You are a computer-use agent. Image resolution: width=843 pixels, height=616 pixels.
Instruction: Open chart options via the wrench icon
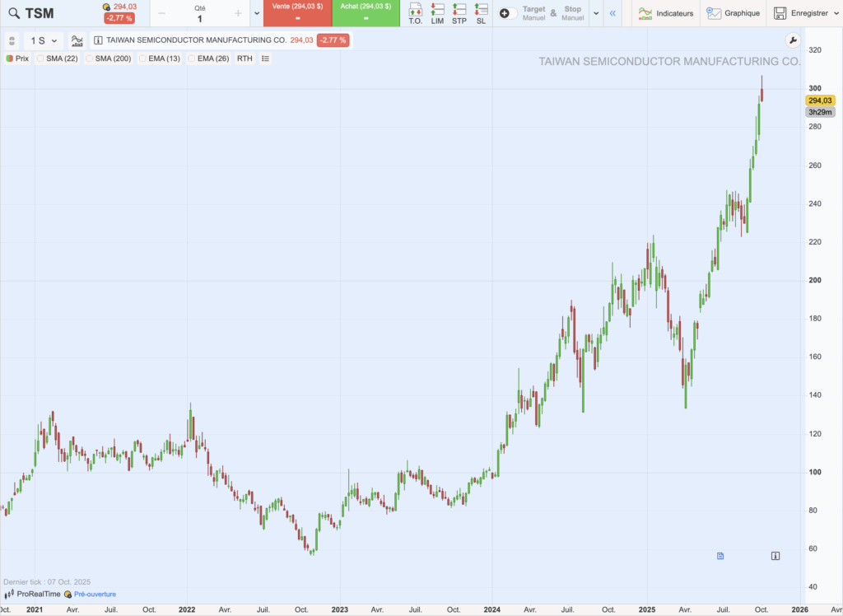[x=792, y=39]
